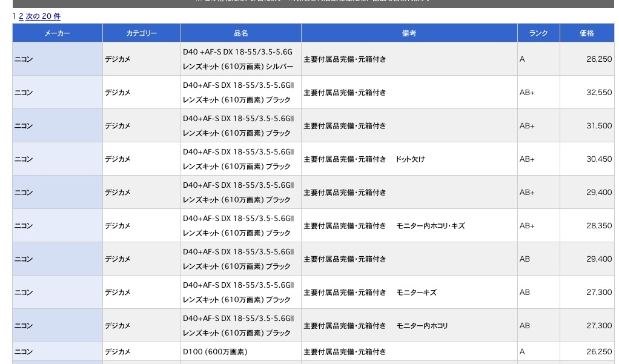Click the AB+ rank in the 31,500 row
619x364 pixels.
(527, 125)
